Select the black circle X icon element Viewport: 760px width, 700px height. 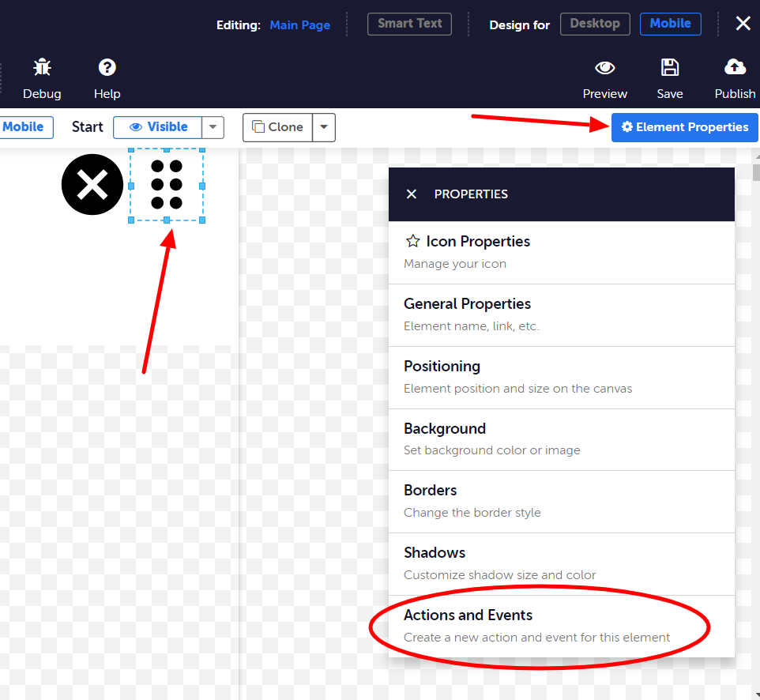click(92, 185)
